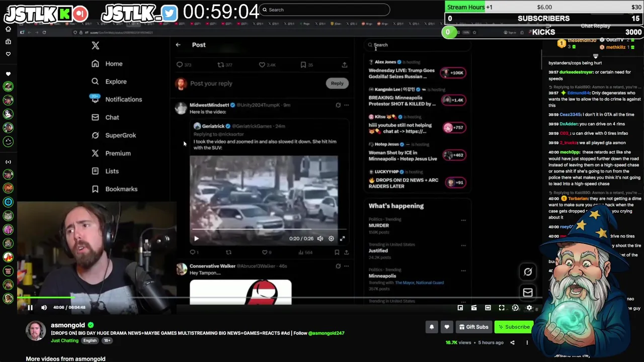Click the 373 replies icon on post

[180, 65]
